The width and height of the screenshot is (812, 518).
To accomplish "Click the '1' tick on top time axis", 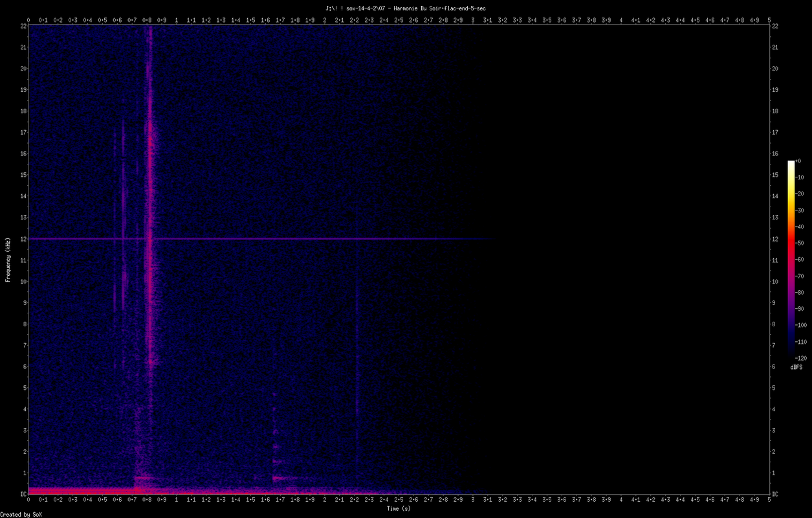I will pyautogui.click(x=177, y=20).
